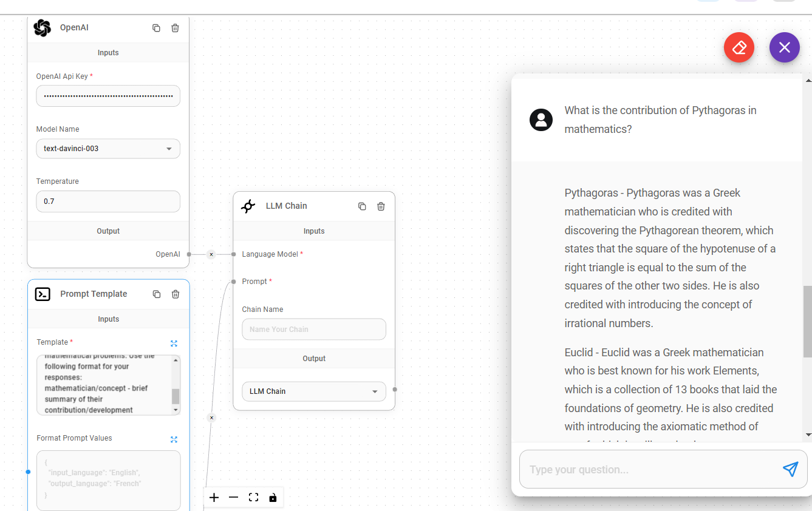Expand the Format Prompt Values editor
Viewport: 812px width, 511px height.
point(174,439)
